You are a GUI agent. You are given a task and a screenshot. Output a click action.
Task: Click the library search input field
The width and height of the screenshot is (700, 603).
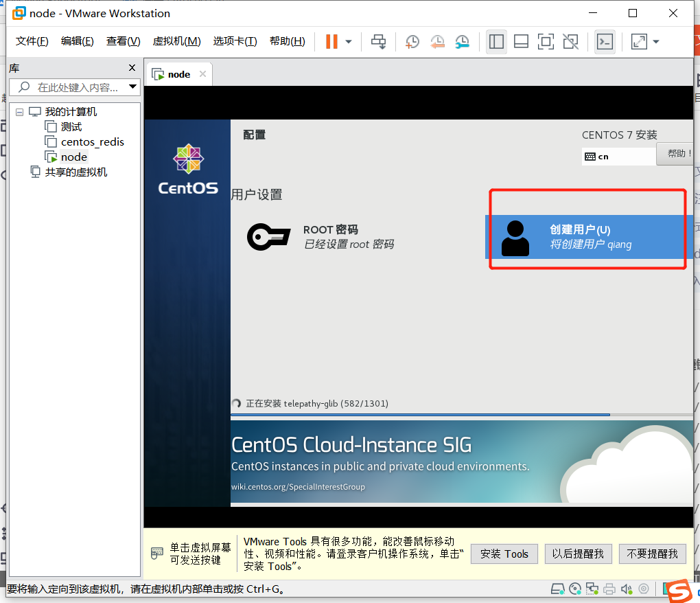point(75,87)
